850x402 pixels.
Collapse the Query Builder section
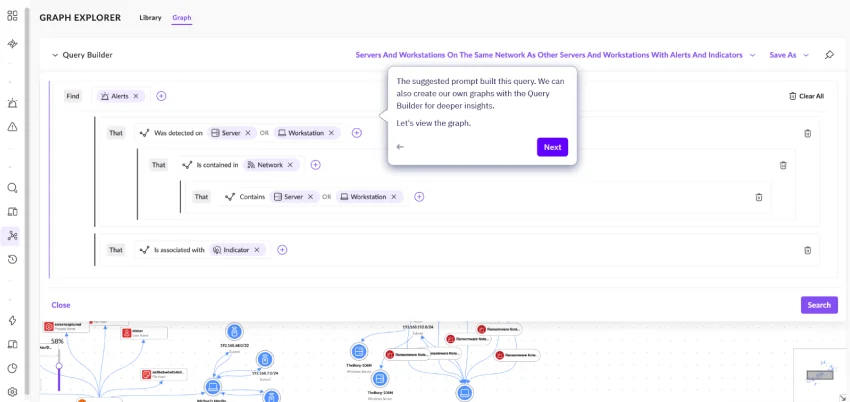coord(55,55)
